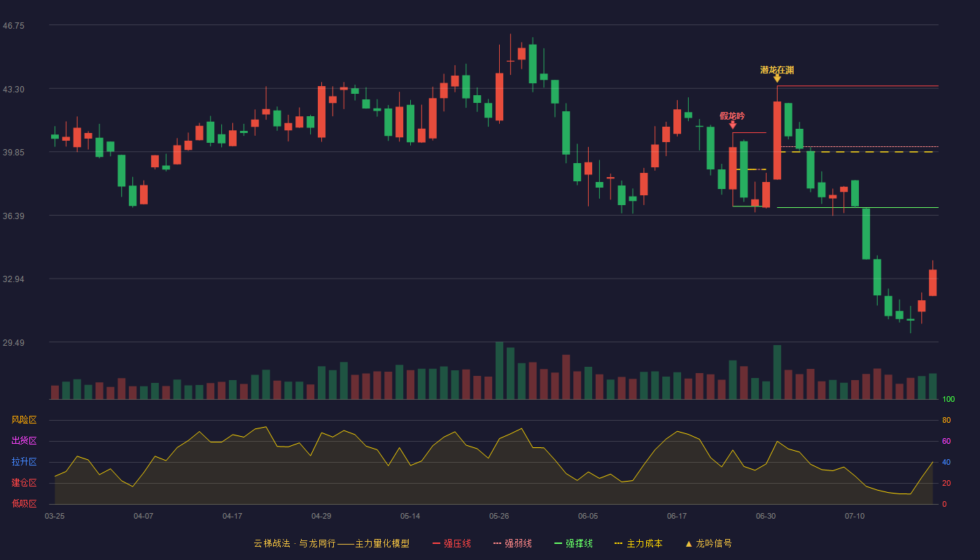Click the tallest volume bar near 05-26
Viewport: 980px width, 560px height.
click(499, 370)
